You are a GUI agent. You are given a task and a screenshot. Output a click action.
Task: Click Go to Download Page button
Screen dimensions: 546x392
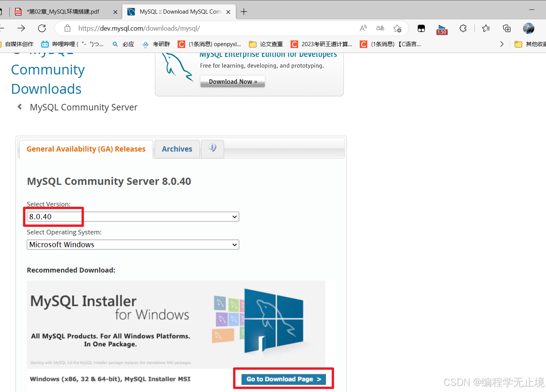pos(283,379)
